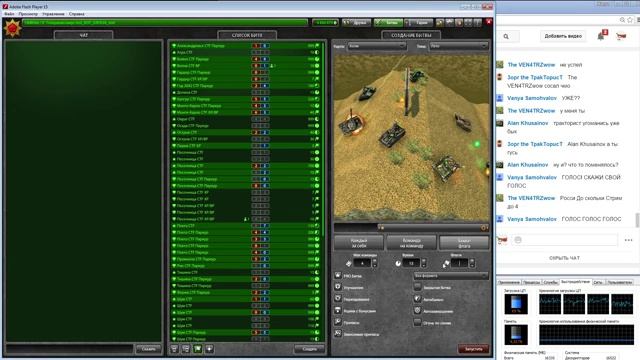Toggle the third option in right column
Viewport: 640px width, 360px height.
417,311
